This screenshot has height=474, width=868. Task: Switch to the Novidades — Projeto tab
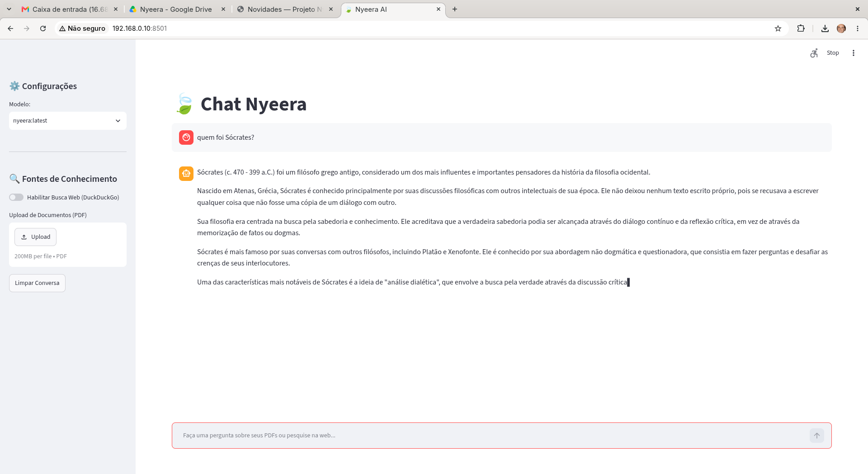pos(285,9)
